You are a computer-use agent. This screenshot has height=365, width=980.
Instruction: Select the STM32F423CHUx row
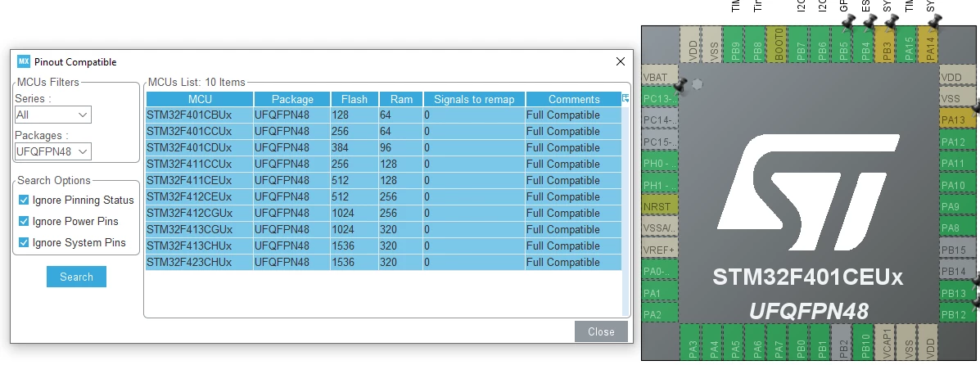384,262
